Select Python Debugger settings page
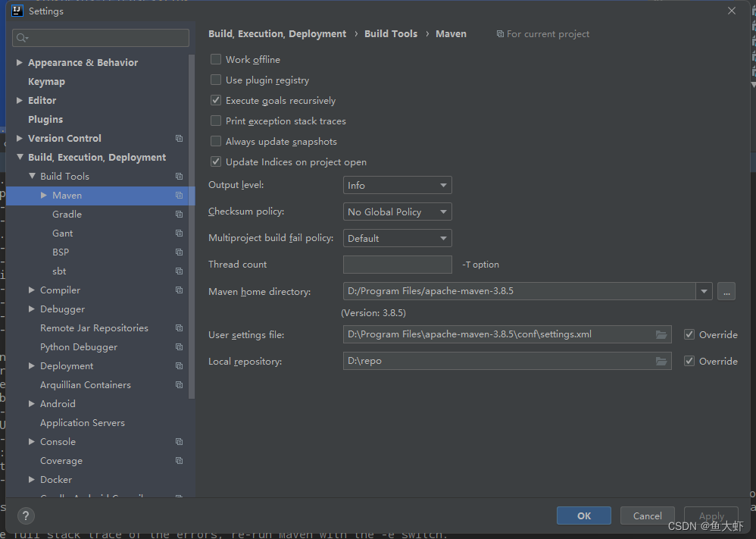The height and width of the screenshot is (539, 756). click(x=79, y=347)
